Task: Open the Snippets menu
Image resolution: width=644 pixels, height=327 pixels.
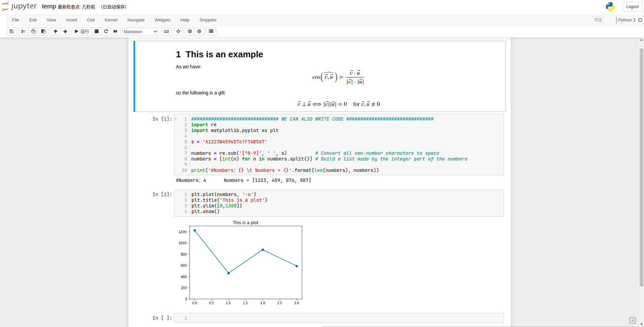Action: (x=208, y=20)
